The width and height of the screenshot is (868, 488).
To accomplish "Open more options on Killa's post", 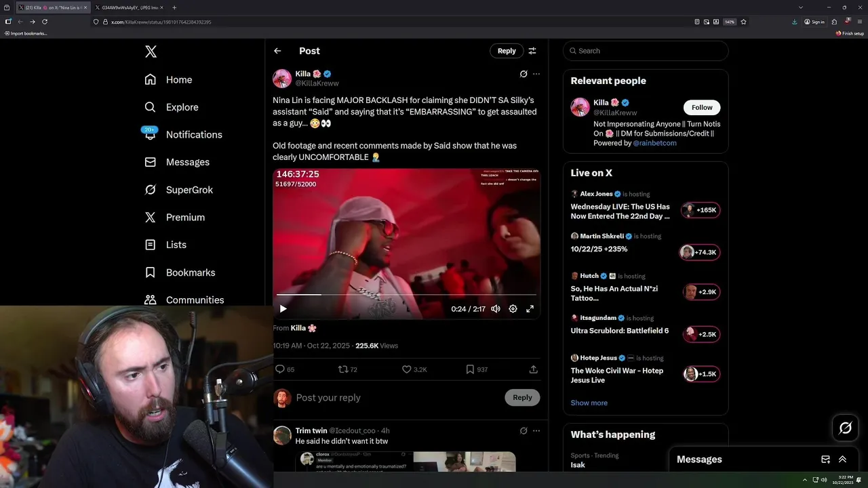I will point(536,74).
